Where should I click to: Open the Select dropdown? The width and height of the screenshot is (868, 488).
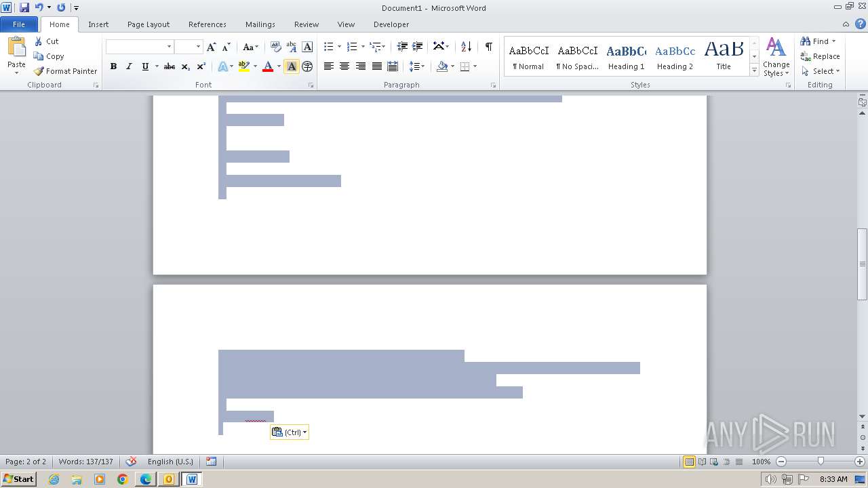(821, 71)
